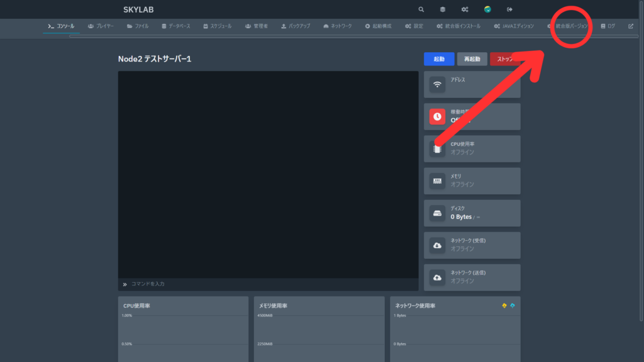Screen dimensions: 644x362
Task: Open the ログ tab
Action: pos(608,26)
